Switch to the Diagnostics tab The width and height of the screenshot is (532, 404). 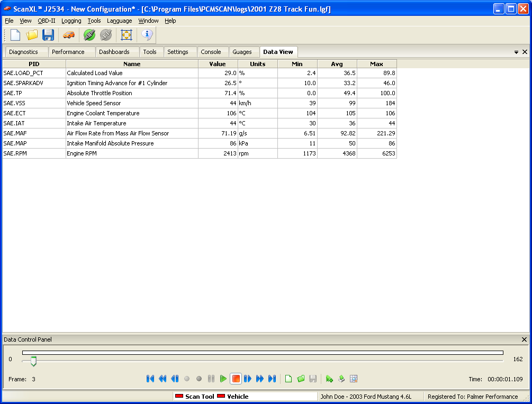pos(27,52)
